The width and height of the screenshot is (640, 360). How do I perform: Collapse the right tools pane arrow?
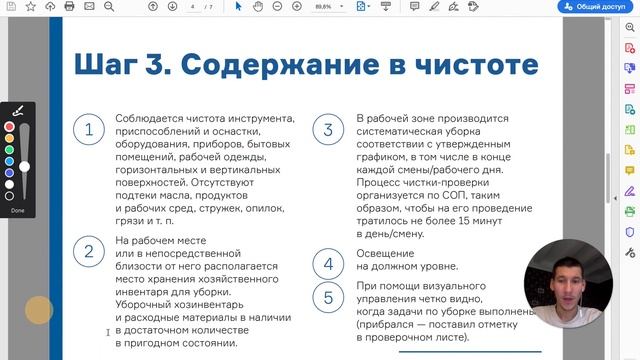click(x=616, y=198)
